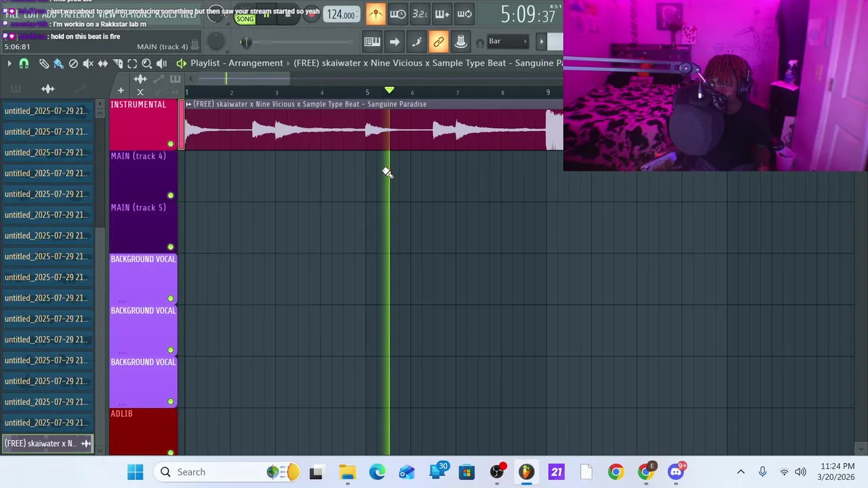Open the HELP menu
Image resolution: width=868 pixels, height=488 pixels.
point(189,14)
